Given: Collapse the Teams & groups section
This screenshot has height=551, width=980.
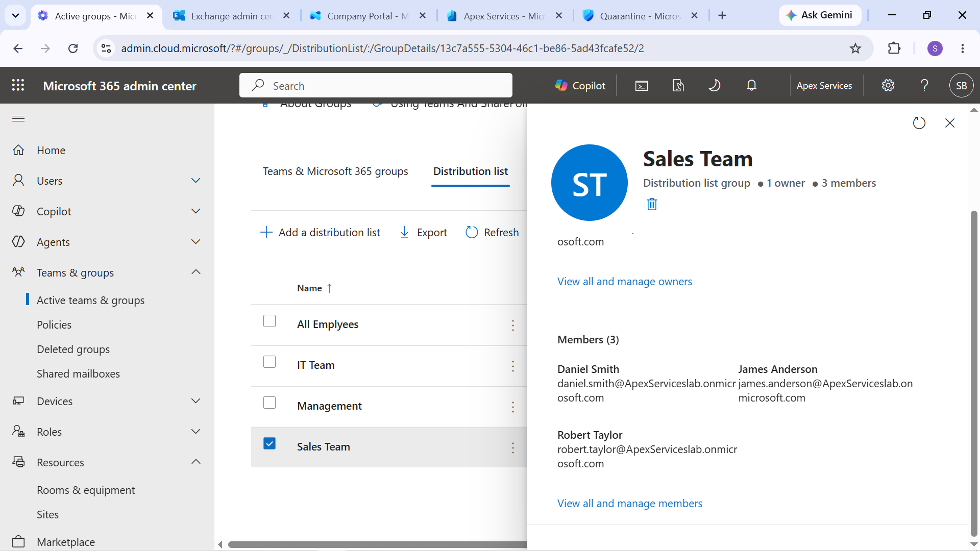Looking at the screenshot, I should 195,272.
